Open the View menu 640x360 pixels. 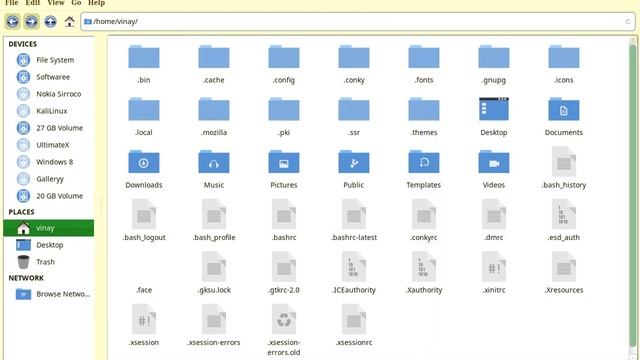tap(56, 3)
